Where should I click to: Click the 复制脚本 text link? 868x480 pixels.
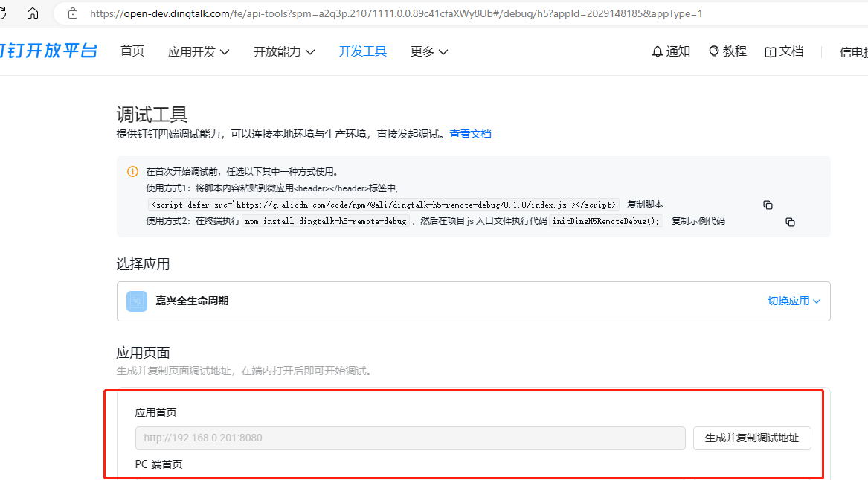[645, 205]
